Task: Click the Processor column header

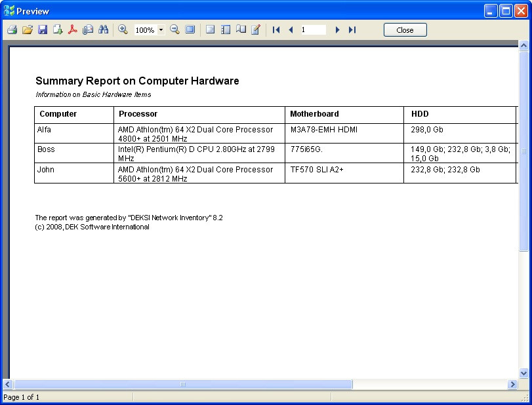Action: click(x=199, y=115)
